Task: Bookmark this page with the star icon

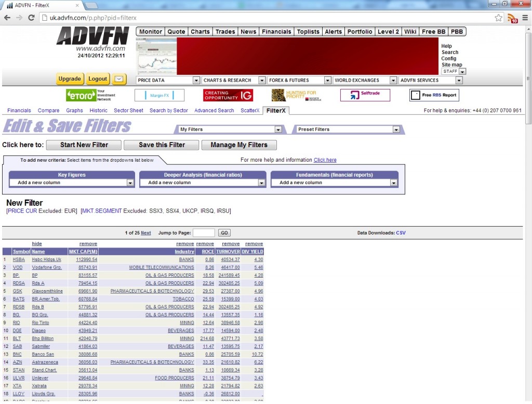Action: click(498, 18)
